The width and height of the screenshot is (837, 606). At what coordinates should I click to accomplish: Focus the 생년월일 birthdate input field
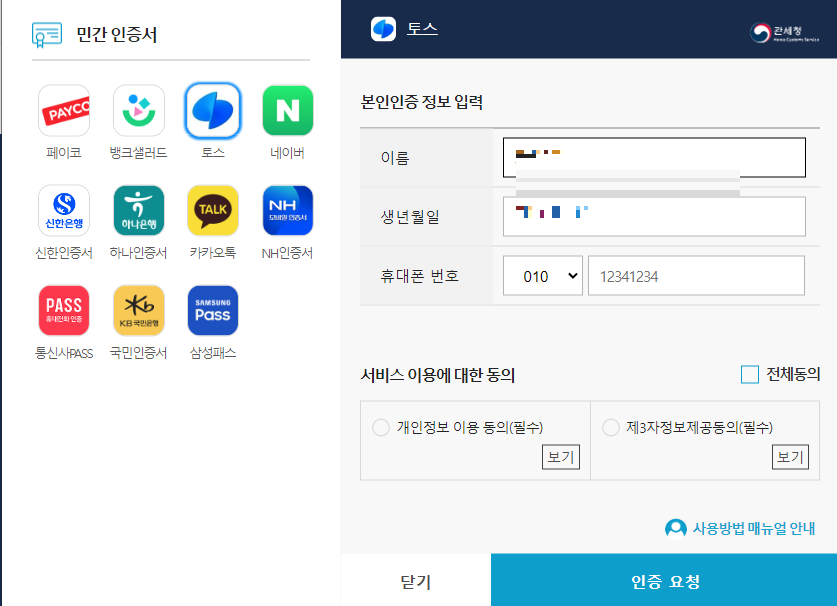pyautogui.click(x=654, y=216)
